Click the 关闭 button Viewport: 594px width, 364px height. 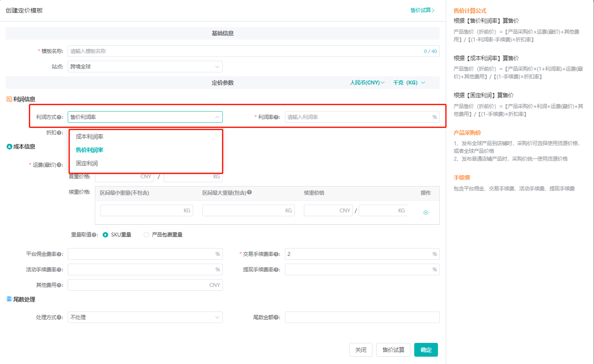(x=360, y=350)
